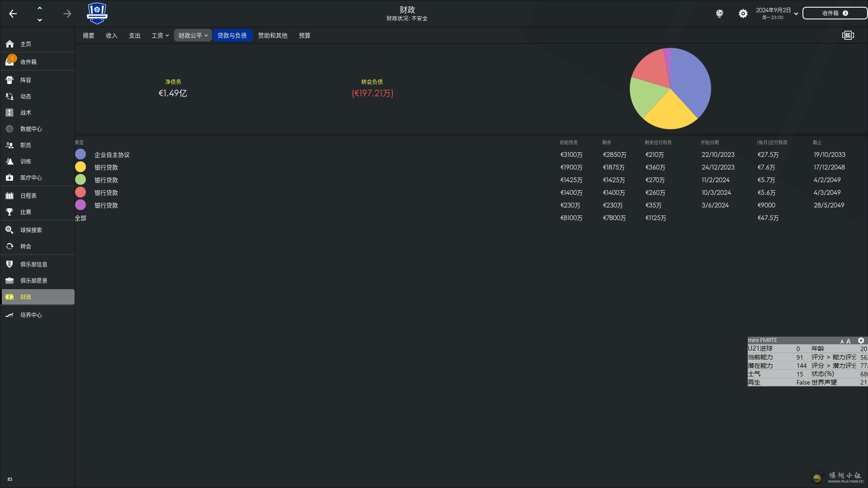
Task: Open the 财政 finances icon
Action: [9, 297]
